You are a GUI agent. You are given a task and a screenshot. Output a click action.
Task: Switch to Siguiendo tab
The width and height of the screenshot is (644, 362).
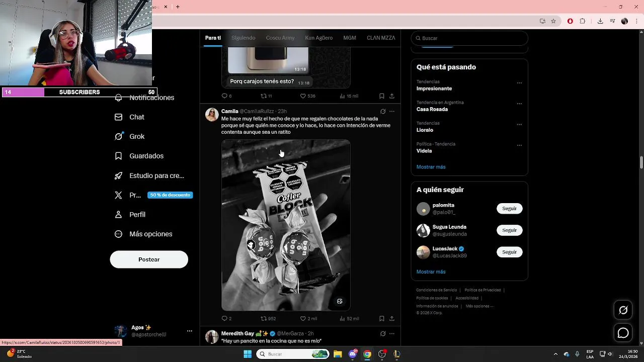point(244,38)
